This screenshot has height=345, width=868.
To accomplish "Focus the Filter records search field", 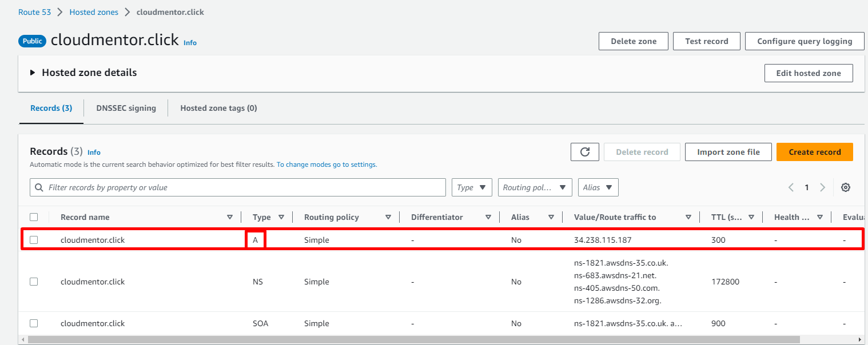I will [240, 187].
